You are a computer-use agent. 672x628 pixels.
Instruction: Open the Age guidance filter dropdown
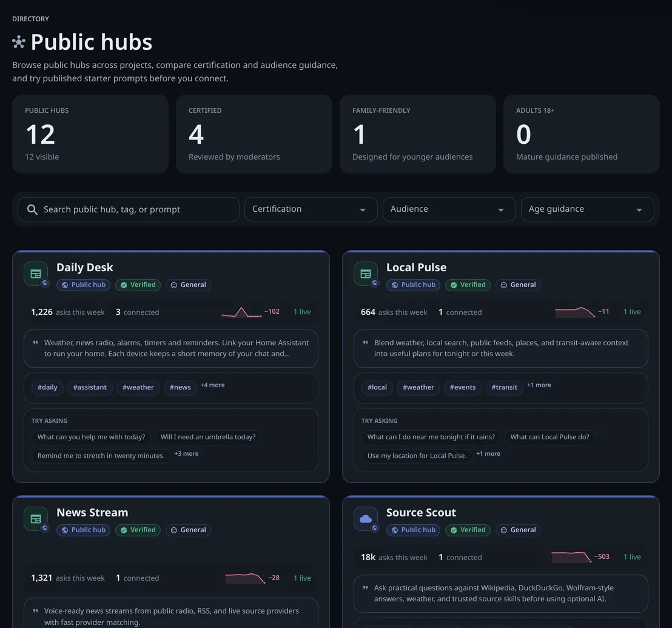click(x=588, y=209)
